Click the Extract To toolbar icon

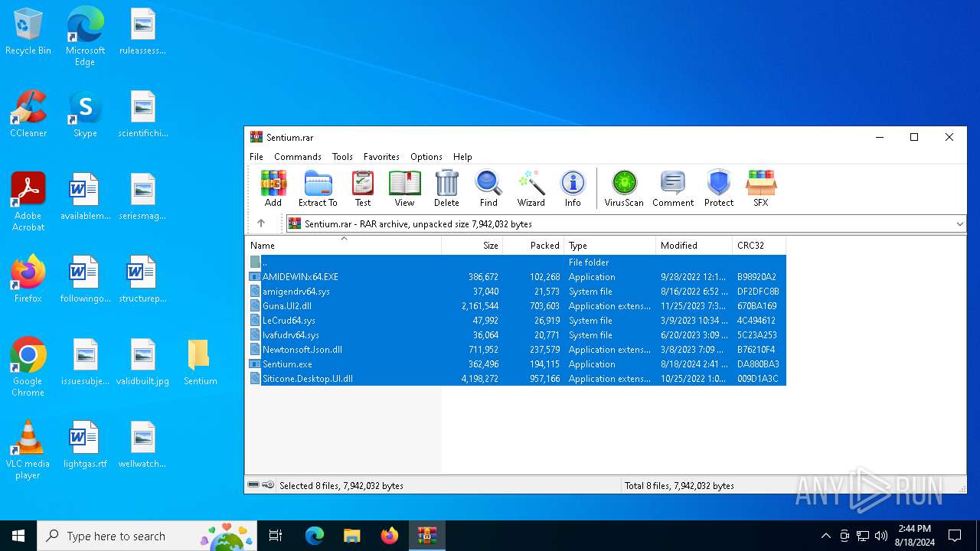tap(318, 188)
